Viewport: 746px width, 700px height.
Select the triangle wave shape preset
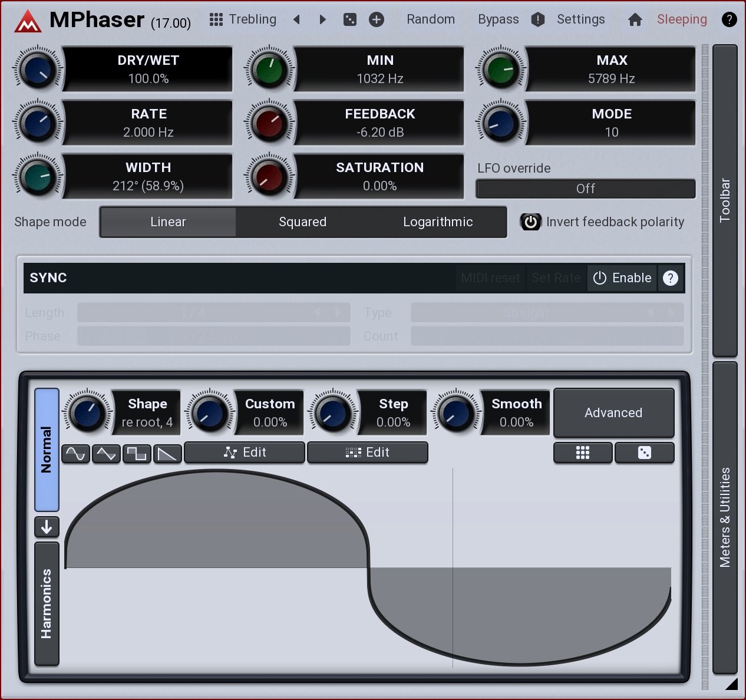point(106,454)
